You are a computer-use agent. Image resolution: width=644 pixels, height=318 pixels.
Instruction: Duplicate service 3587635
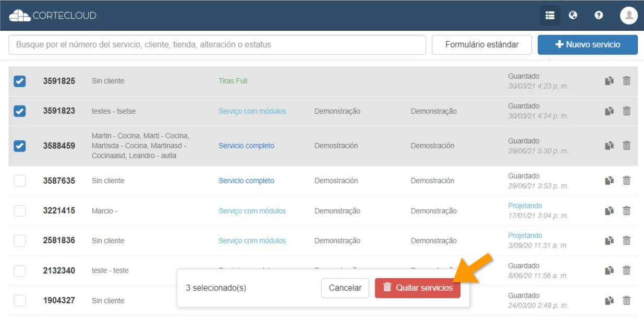pos(609,181)
